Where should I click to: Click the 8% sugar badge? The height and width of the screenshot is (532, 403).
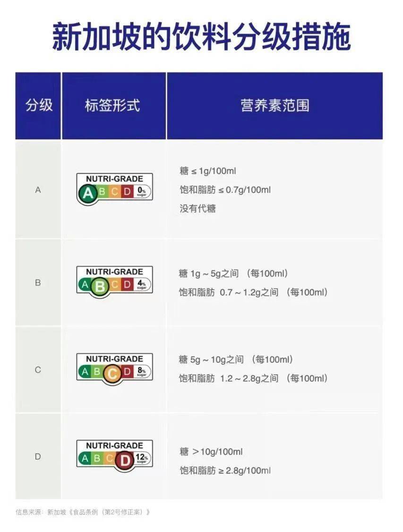142,371
